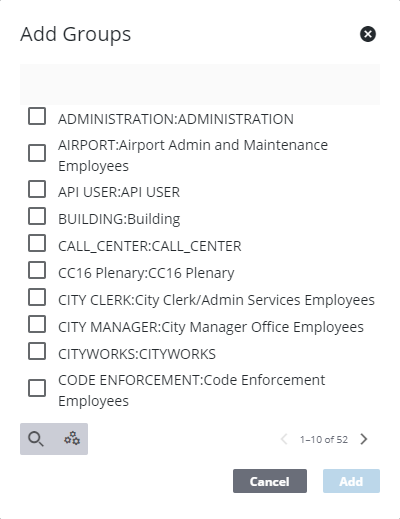The height and width of the screenshot is (519, 400).
Task: Click the 1–10 of 52 pagination label
Action: pos(324,440)
